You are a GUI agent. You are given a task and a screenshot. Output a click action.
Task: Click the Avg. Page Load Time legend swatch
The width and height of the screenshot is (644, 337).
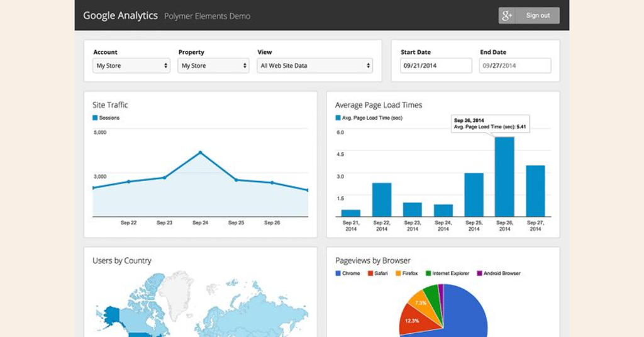(x=338, y=118)
